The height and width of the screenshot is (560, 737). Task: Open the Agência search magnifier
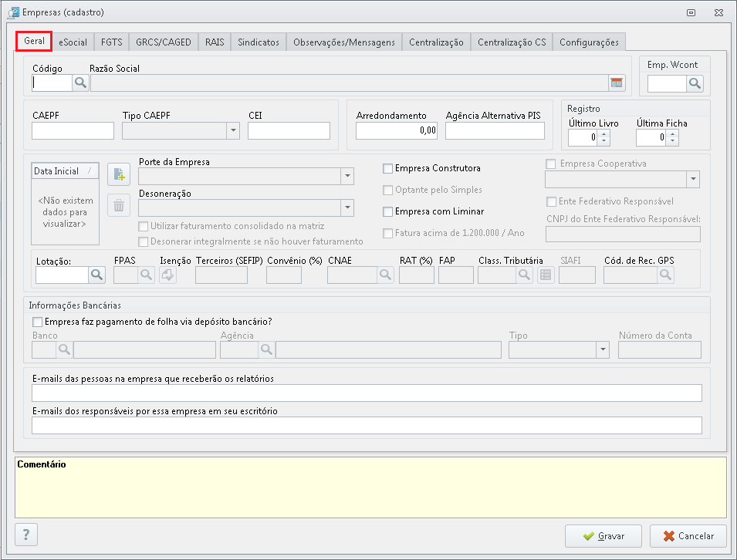266,350
